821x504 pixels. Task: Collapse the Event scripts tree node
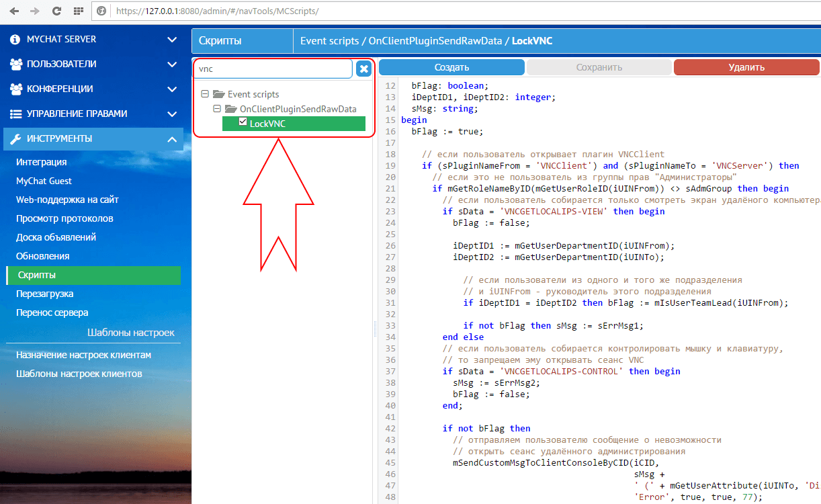206,94
